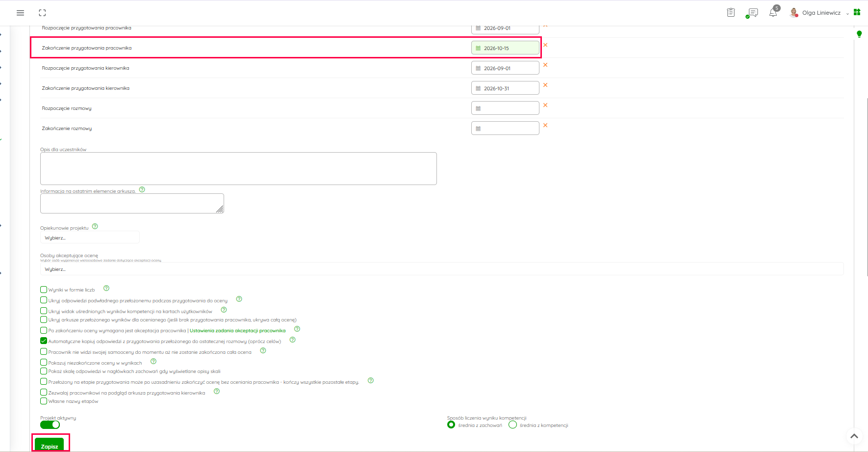Open the hamburger menu
Screen dimensions: 868x452
20,13
